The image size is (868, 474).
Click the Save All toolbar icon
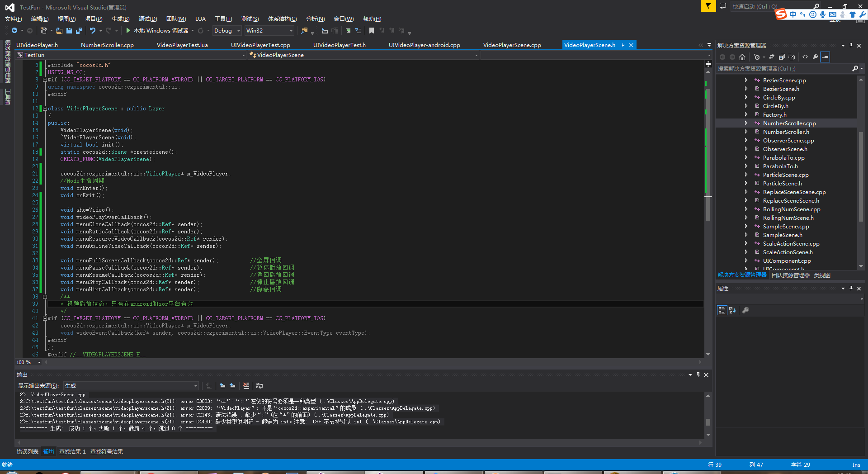pos(79,31)
